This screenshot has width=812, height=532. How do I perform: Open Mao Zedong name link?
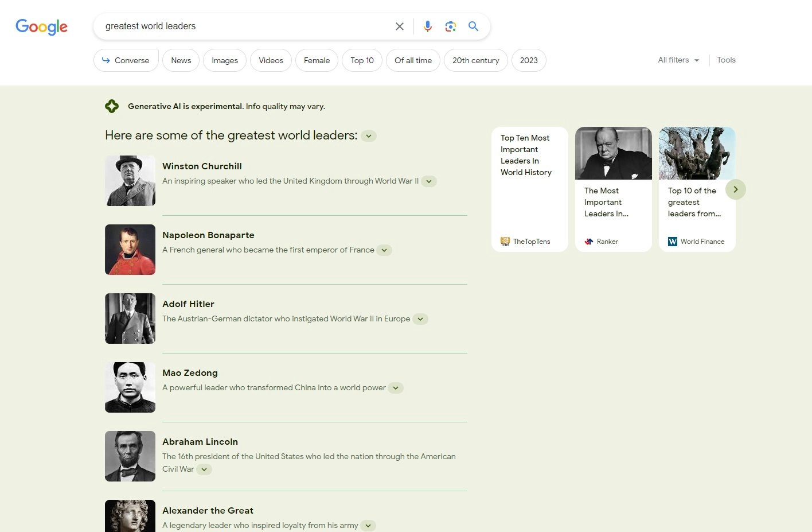point(190,372)
